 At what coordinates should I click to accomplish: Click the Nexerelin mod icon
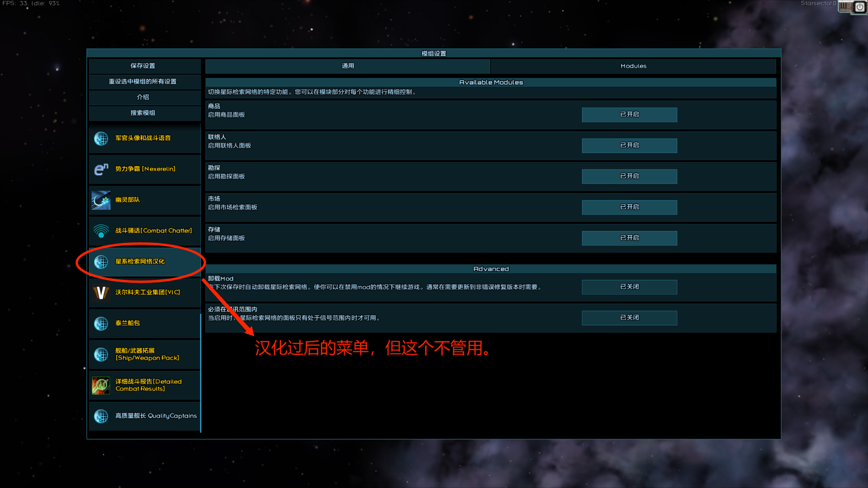click(101, 169)
